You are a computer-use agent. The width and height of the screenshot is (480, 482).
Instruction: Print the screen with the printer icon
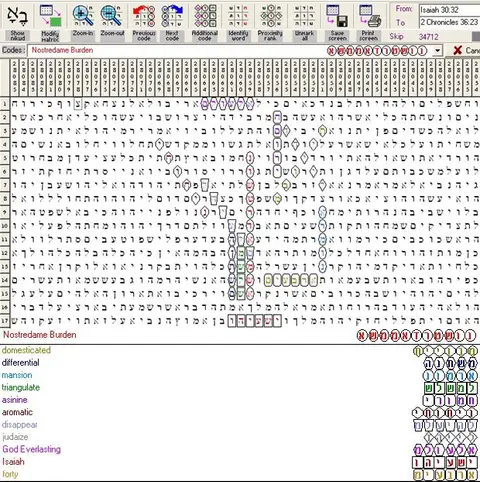pos(370,16)
